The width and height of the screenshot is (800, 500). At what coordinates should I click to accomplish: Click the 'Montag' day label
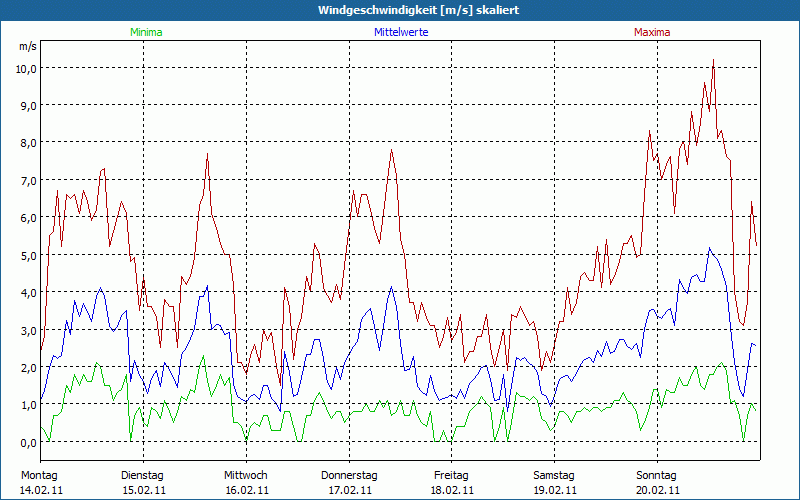coord(39,476)
